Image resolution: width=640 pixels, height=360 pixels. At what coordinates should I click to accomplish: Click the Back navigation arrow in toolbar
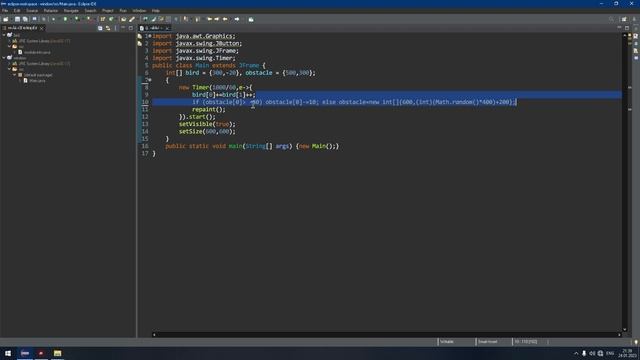pos(225,19)
